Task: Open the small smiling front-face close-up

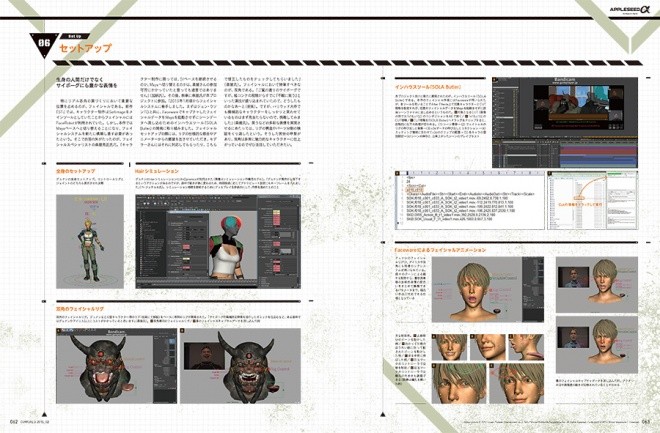Action: [450, 348]
